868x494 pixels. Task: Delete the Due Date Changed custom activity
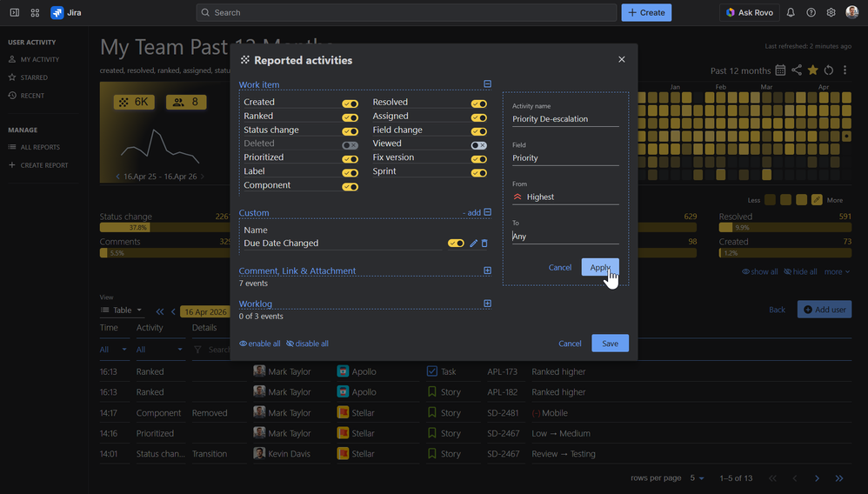[484, 244]
